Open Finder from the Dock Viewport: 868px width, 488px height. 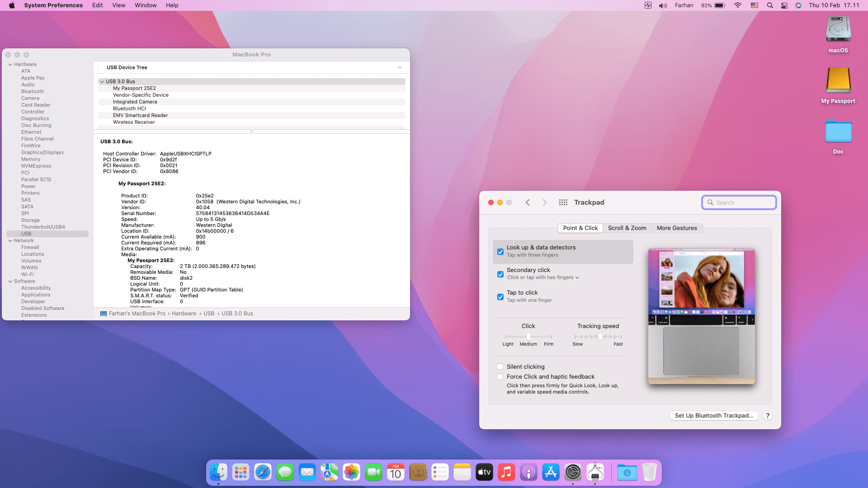219,472
